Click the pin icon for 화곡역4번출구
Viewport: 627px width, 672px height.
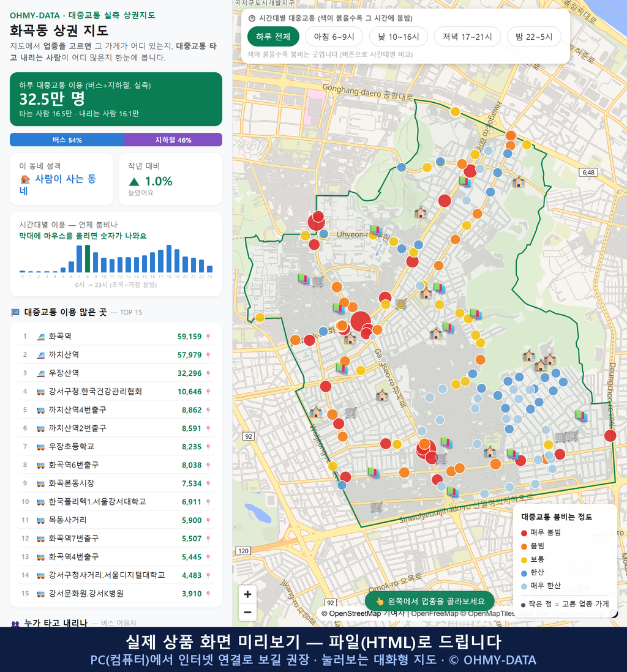click(208, 557)
